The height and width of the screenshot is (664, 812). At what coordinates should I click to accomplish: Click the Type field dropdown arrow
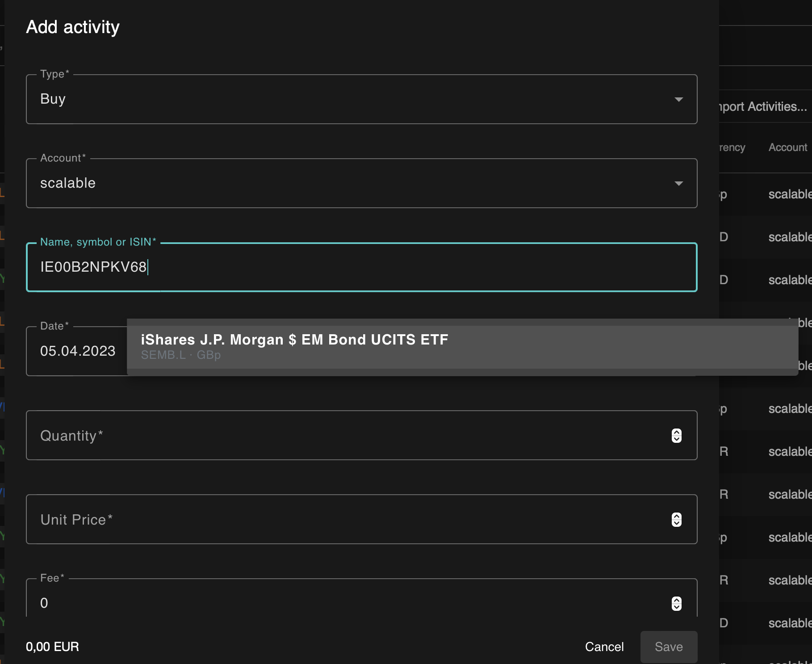click(x=678, y=99)
